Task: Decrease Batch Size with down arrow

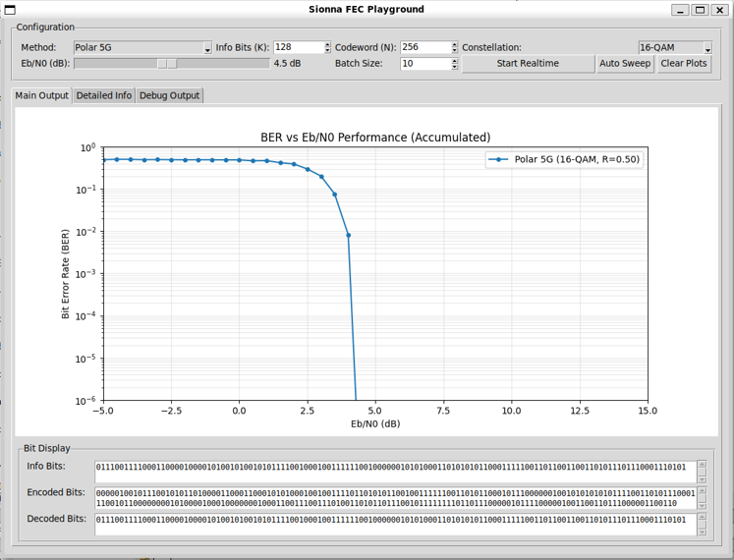Action: pos(454,68)
